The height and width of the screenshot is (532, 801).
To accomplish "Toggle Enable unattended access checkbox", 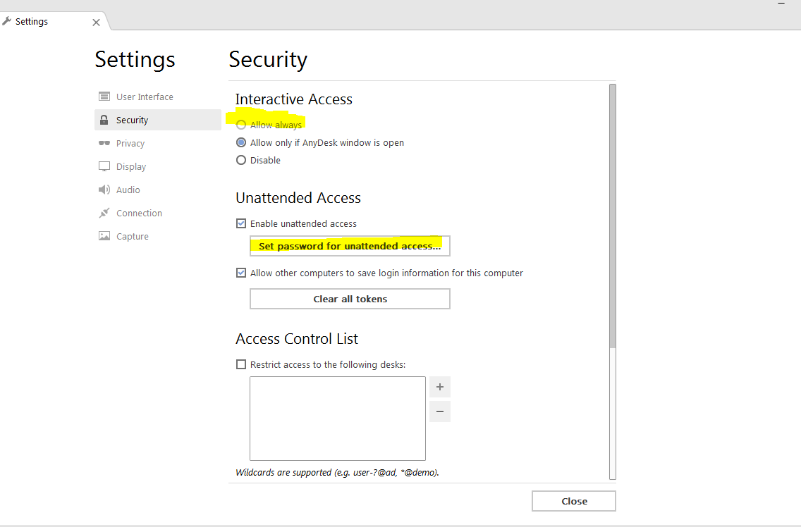I will click(x=241, y=223).
